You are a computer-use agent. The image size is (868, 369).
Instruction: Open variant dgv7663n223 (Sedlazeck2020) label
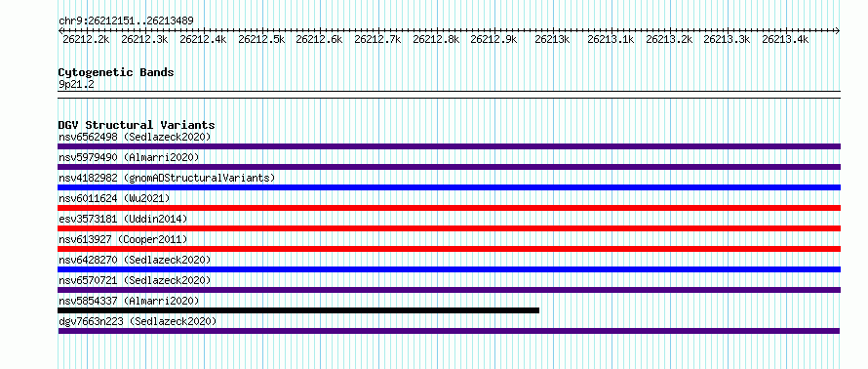tap(138, 321)
